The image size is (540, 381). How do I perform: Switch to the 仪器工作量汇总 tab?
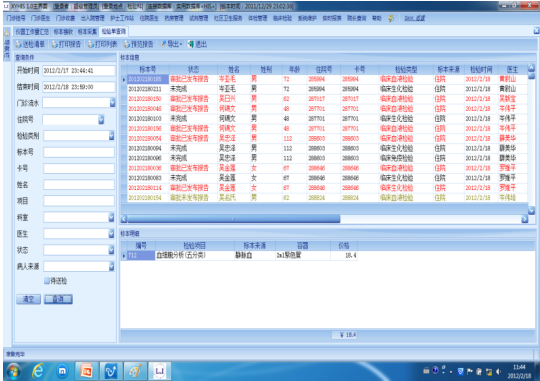32,32
